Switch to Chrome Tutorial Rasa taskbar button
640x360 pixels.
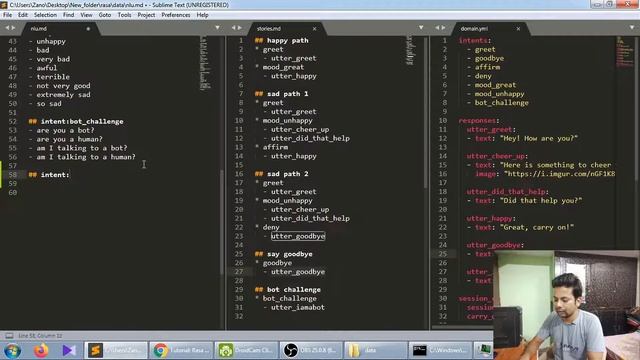click(181, 351)
